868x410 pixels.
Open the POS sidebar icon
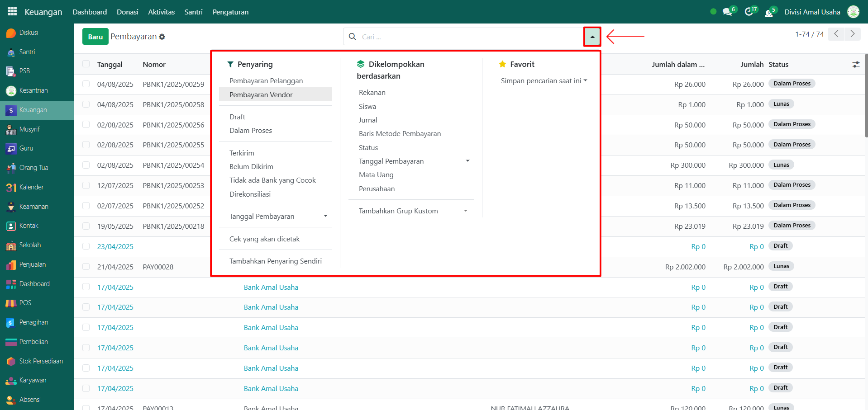point(11,303)
